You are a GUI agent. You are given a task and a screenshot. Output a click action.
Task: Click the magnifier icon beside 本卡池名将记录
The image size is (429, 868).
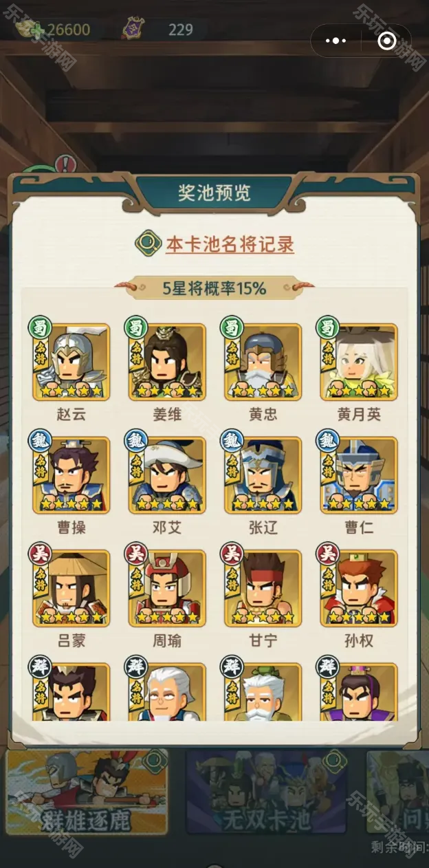click(x=146, y=244)
